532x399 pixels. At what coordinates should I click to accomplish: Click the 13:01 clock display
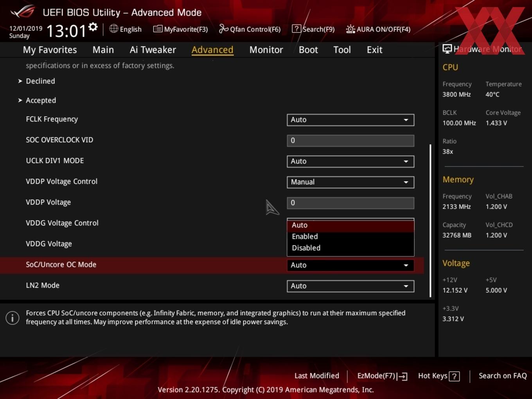click(x=66, y=31)
